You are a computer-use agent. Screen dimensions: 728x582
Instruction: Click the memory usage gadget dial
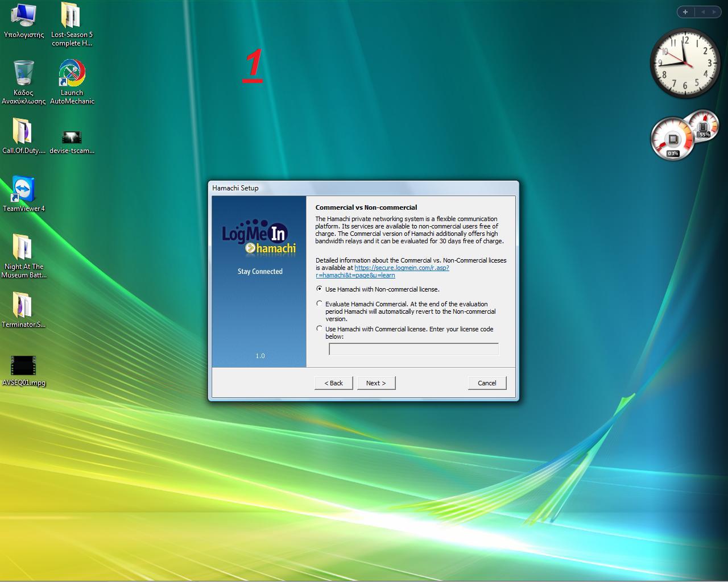pos(704,124)
